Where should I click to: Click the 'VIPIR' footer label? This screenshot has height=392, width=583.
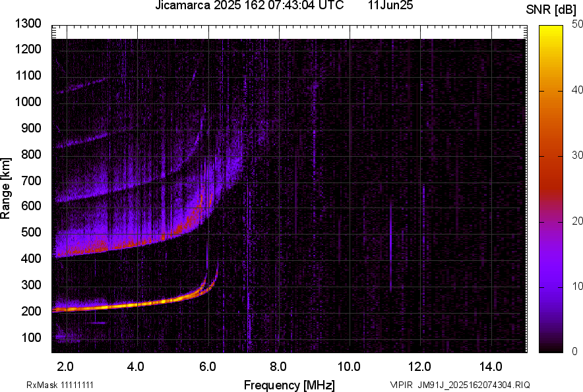tap(401, 385)
